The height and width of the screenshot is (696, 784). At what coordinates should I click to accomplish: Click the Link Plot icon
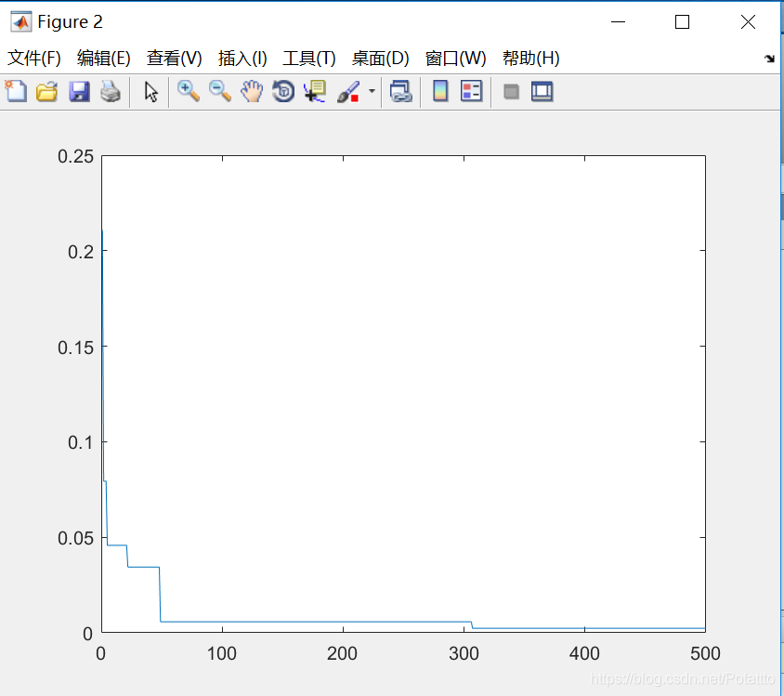[x=400, y=91]
